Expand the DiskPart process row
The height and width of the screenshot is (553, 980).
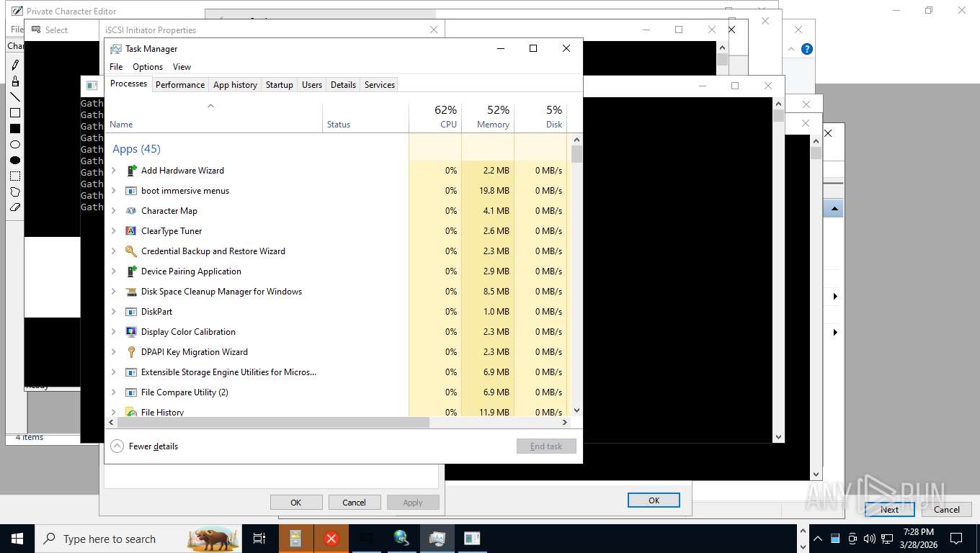click(x=114, y=312)
